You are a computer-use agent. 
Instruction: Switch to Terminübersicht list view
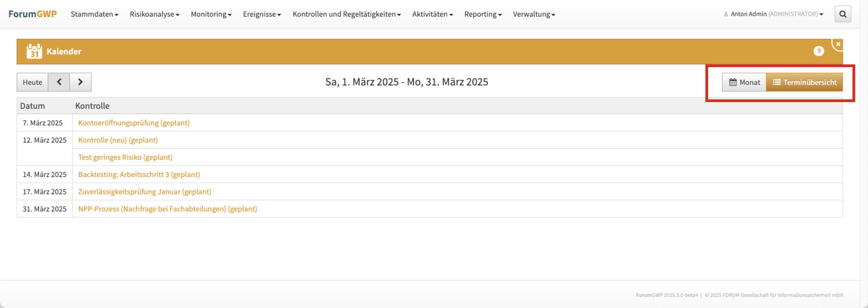coord(804,82)
